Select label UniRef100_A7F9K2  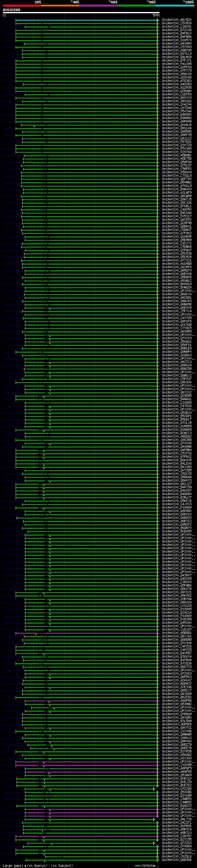tap(177, 233)
